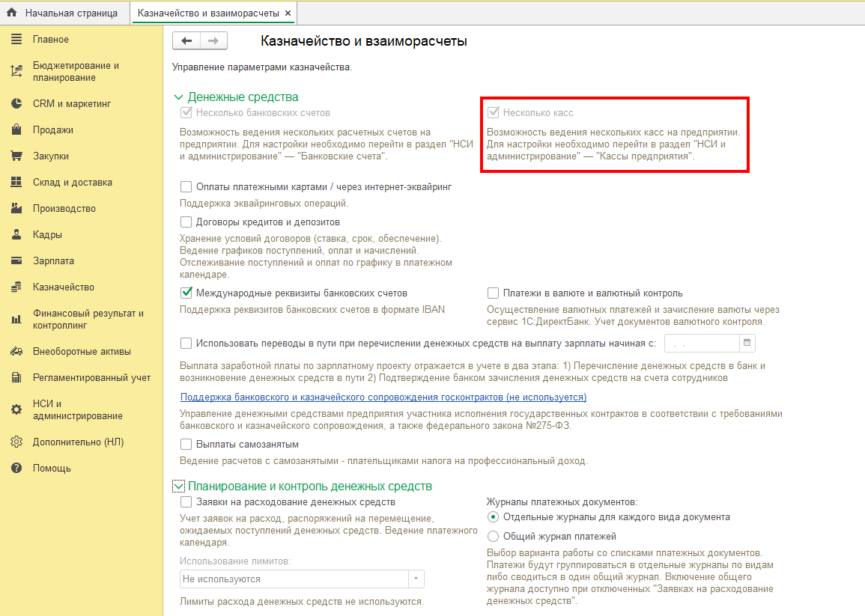
Task: Click the Финансовый результат chart icon
Action: pos(16,319)
